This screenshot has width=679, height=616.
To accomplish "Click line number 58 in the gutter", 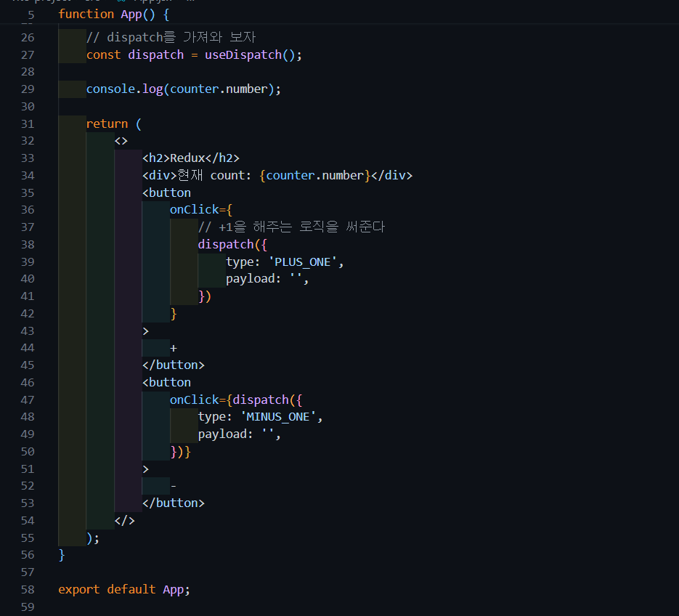I will tap(28, 590).
